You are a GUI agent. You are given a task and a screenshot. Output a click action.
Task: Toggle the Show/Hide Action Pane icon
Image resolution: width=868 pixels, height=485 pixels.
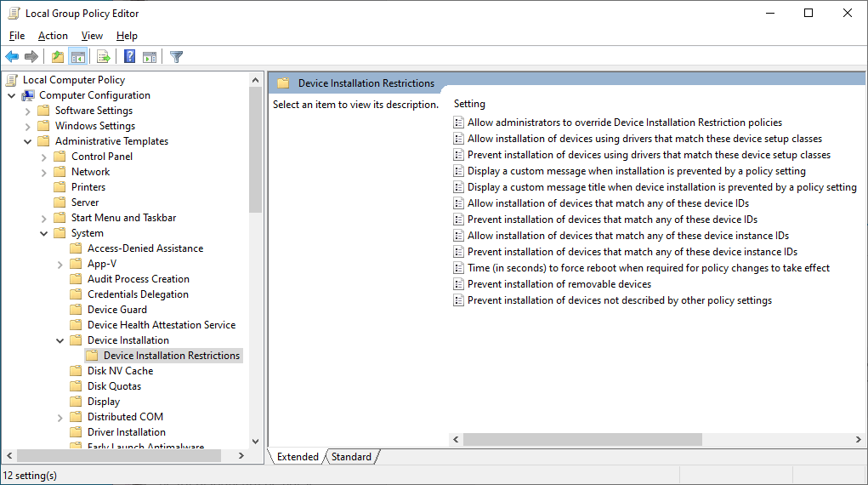coord(150,57)
